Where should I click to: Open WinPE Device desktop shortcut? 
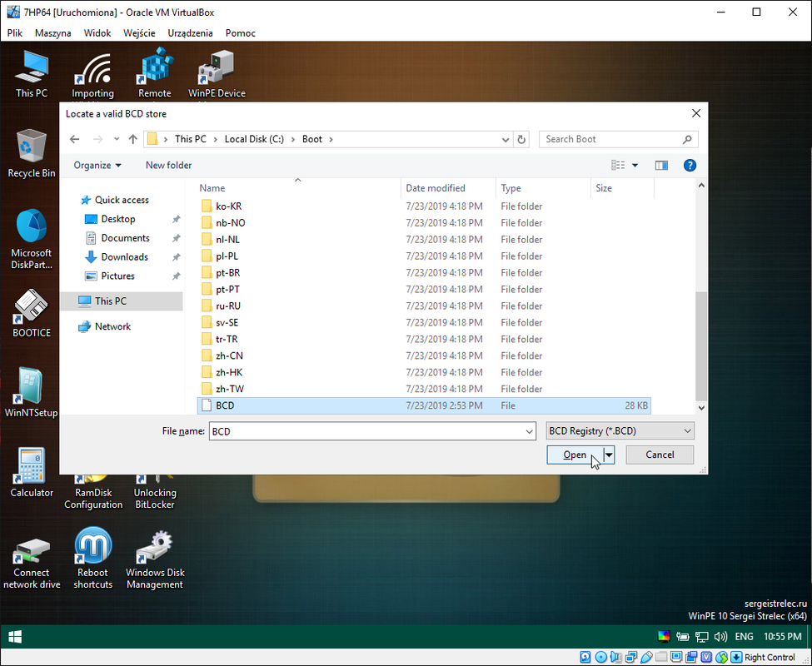tap(217, 73)
